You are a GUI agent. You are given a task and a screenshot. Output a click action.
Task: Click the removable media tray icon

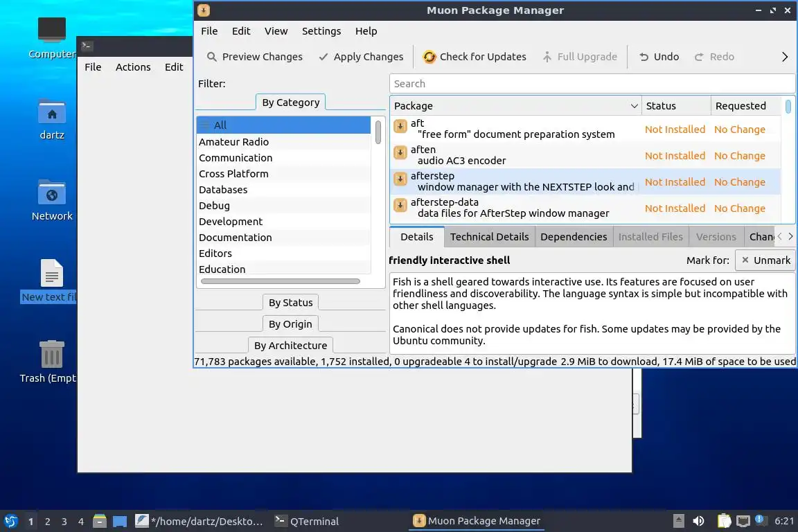pos(678,521)
